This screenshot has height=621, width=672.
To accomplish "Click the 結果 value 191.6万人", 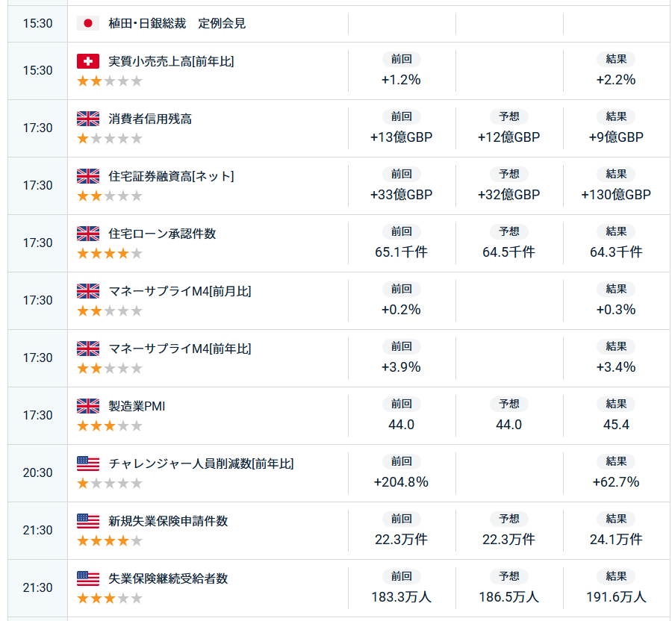I will click(x=616, y=597).
